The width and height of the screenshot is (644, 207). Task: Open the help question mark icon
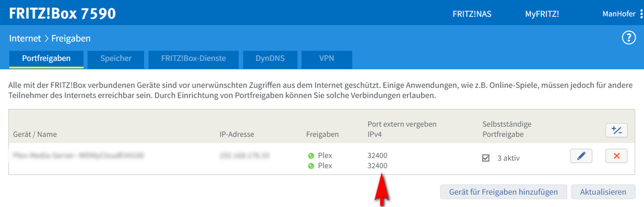pos(628,38)
